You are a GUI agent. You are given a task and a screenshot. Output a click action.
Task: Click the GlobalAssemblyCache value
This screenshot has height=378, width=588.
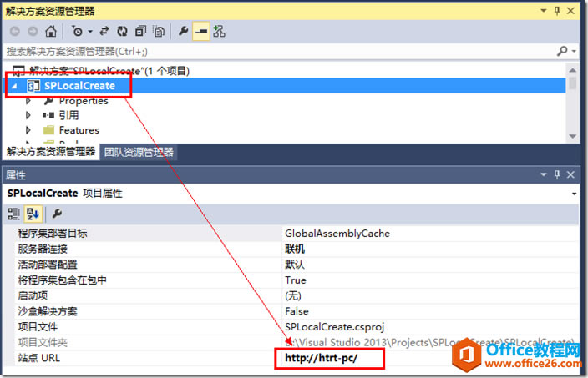coord(337,234)
